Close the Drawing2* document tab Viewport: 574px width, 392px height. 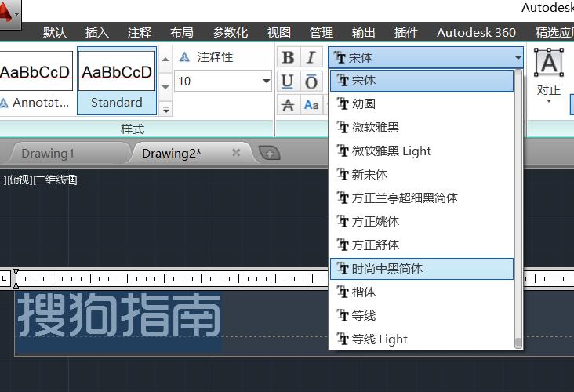pyautogui.click(x=236, y=153)
